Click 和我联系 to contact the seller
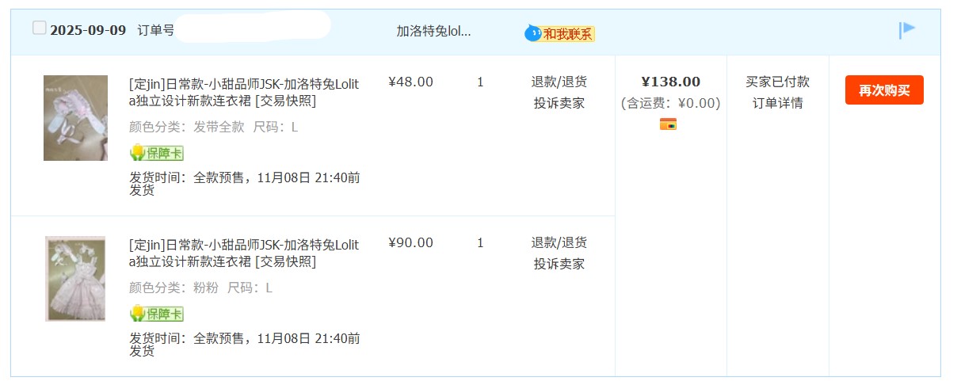The width and height of the screenshot is (980, 385). pos(568,33)
